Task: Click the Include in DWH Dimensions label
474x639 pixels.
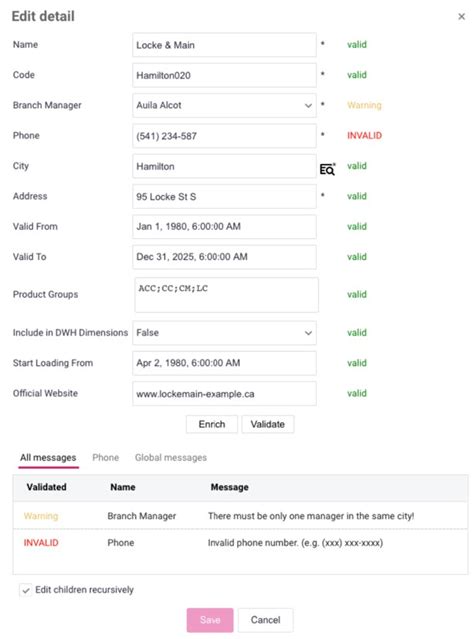Action: (x=71, y=333)
